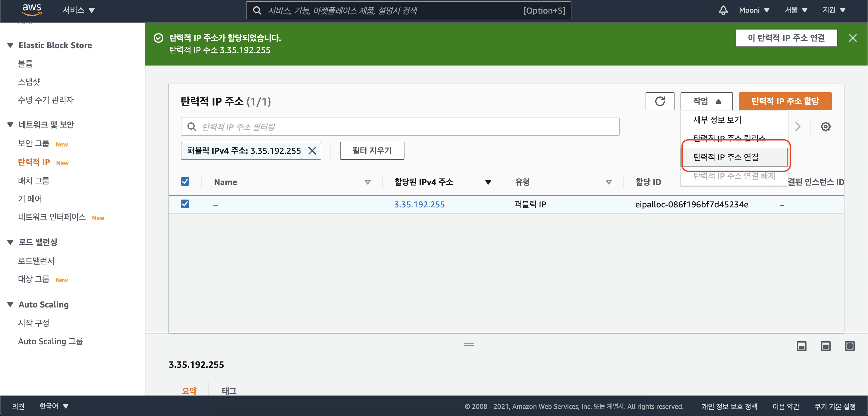The height and width of the screenshot is (416, 868).
Task: Click the AWS logo home icon
Action: (32, 10)
